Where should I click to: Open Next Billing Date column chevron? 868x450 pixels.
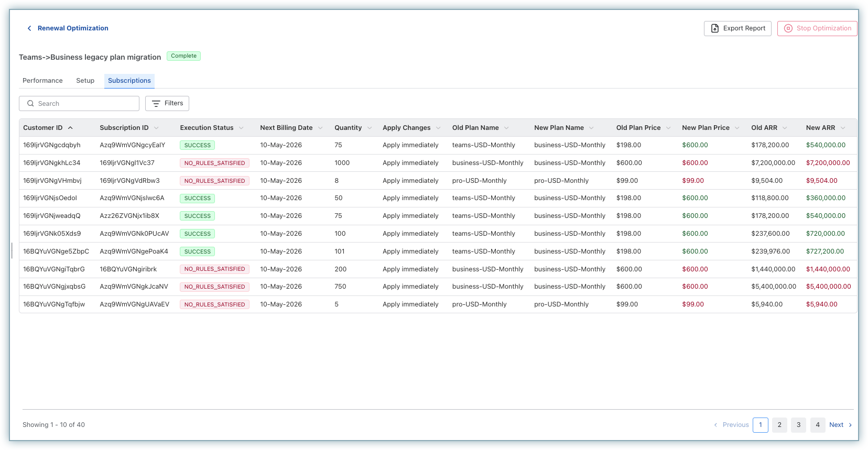(x=320, y=128)
